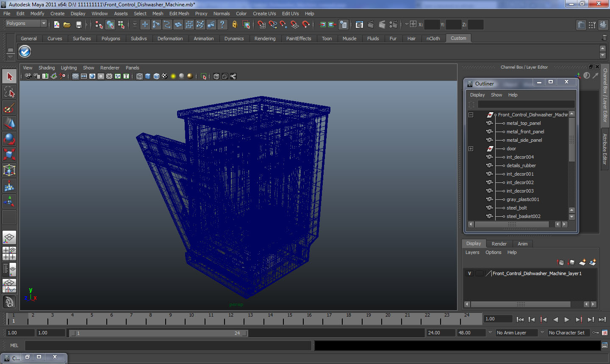Open the Mesh menu

click(x=158, y=14)
